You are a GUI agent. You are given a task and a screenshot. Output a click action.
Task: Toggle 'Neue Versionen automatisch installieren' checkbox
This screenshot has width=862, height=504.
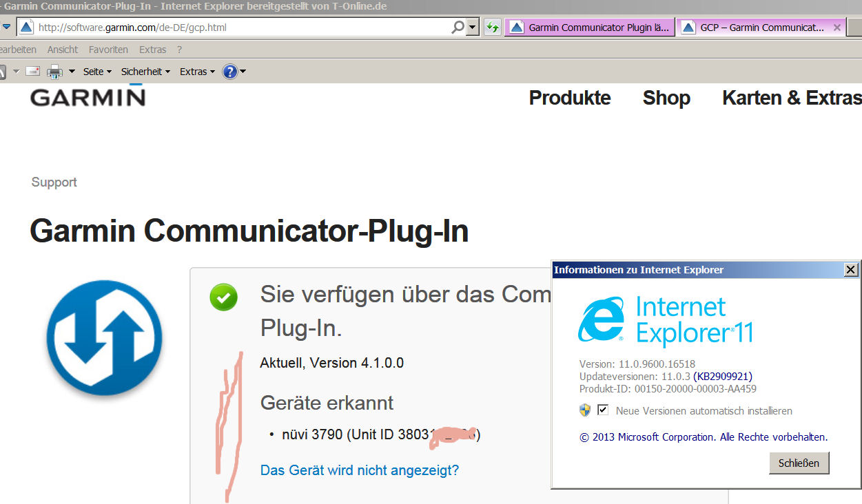603,410
